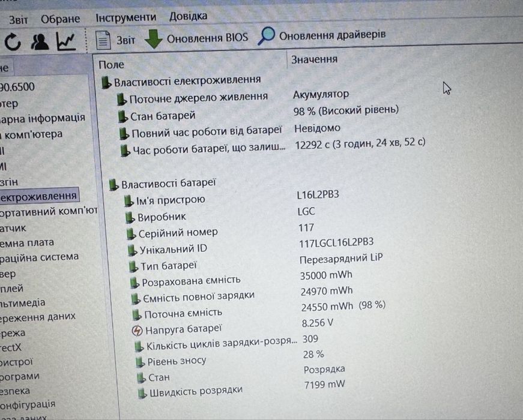Click battery icon beside Унікальний ID
Screen dimensions: 523x420
click(x=132, y=250)
